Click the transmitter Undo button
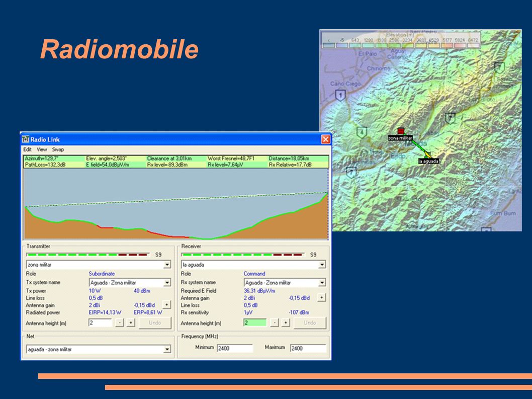The image size is (532, 399). (155, 323)
